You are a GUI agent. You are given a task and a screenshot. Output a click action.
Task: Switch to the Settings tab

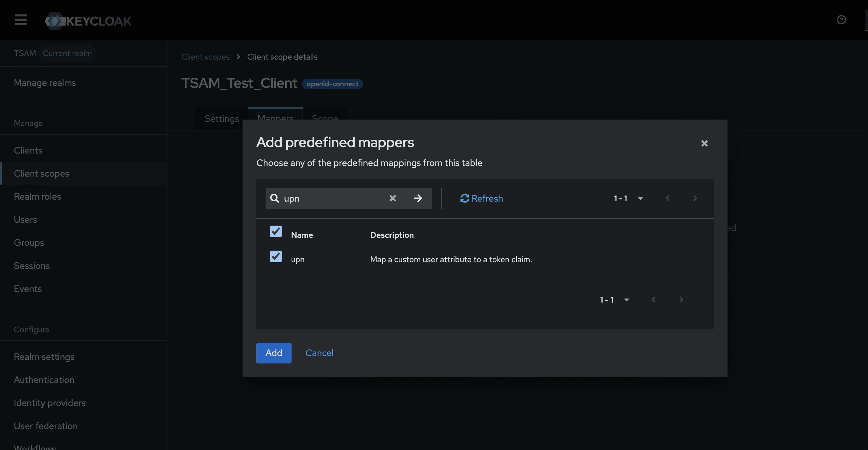coord(221,119)
